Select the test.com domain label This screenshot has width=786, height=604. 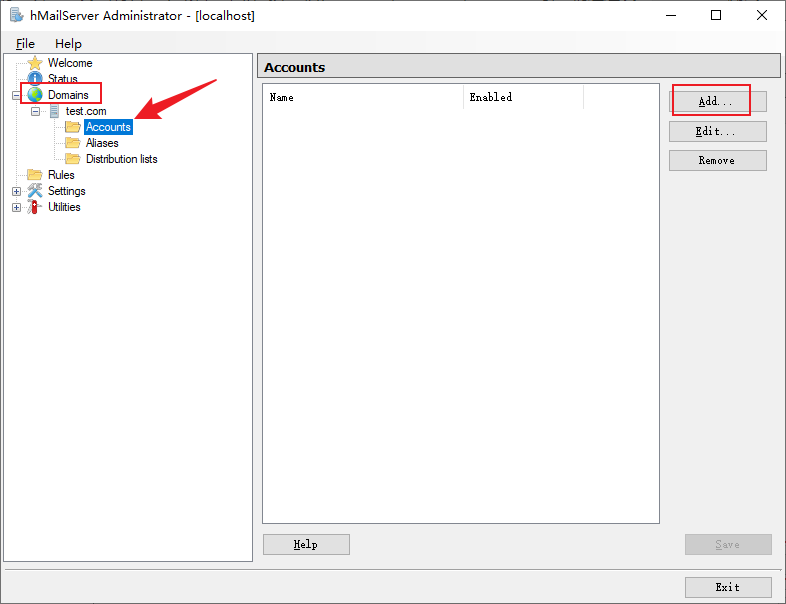tap(86, 111)
